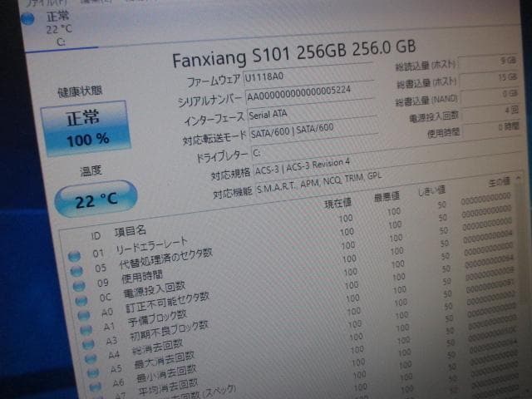Click the status orb for row A5
The width and height of the screenshot is (532, 399).
(93, 372)
